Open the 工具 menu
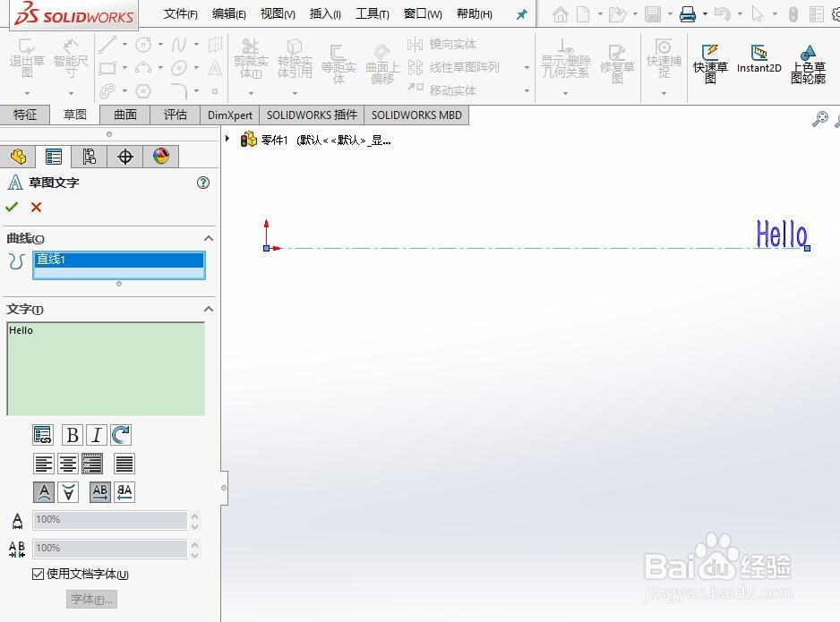The width and height of the screenshot is (840, 622). 373,14
